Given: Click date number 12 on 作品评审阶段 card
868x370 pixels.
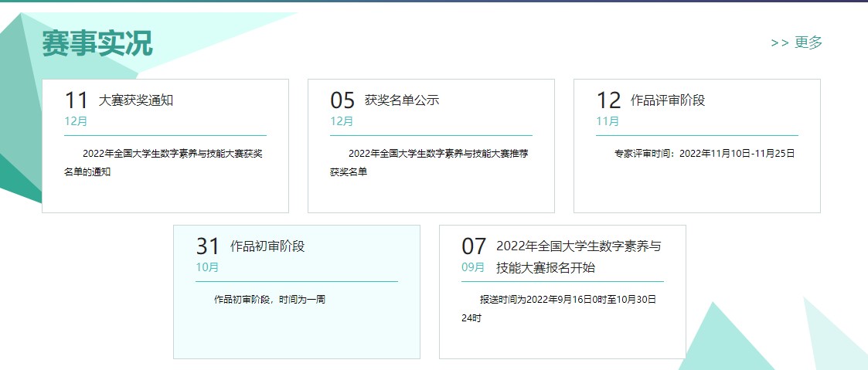Looking at the screenshot, I should click(x=608, y=100).
